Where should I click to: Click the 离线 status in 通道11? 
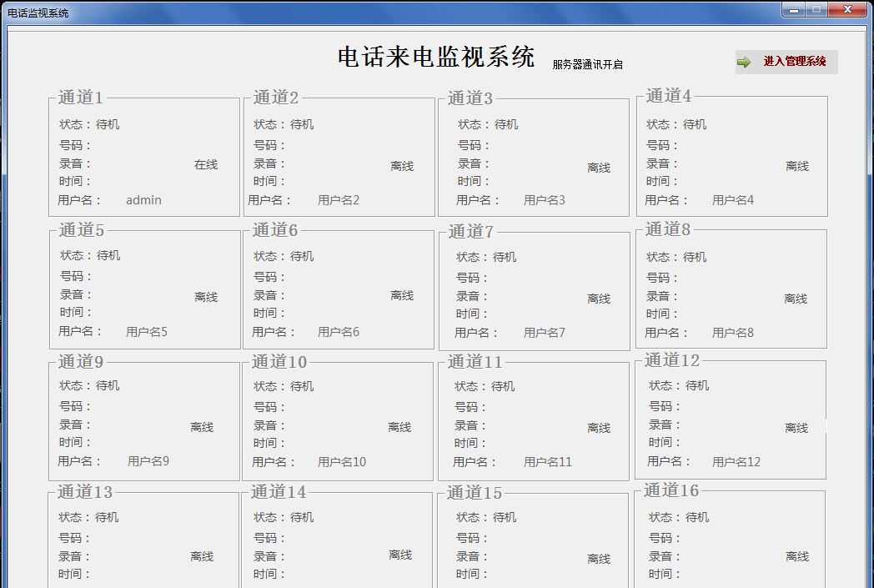tap(599, 428)
